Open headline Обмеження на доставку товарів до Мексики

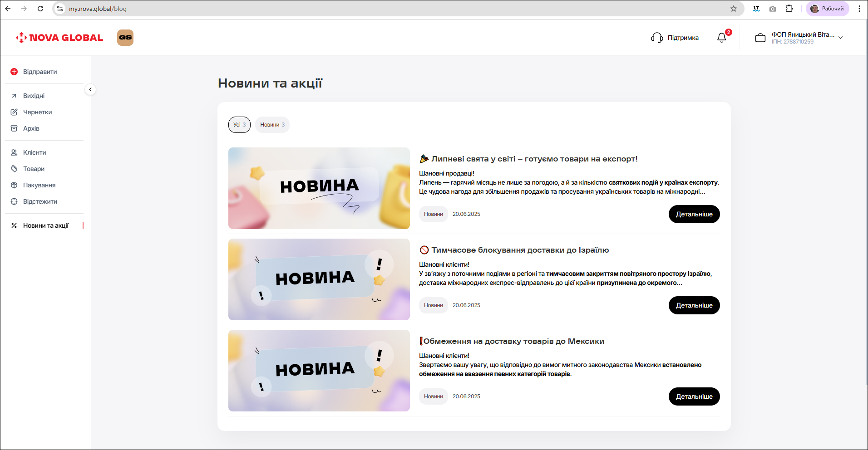click(x=512, y=341)
